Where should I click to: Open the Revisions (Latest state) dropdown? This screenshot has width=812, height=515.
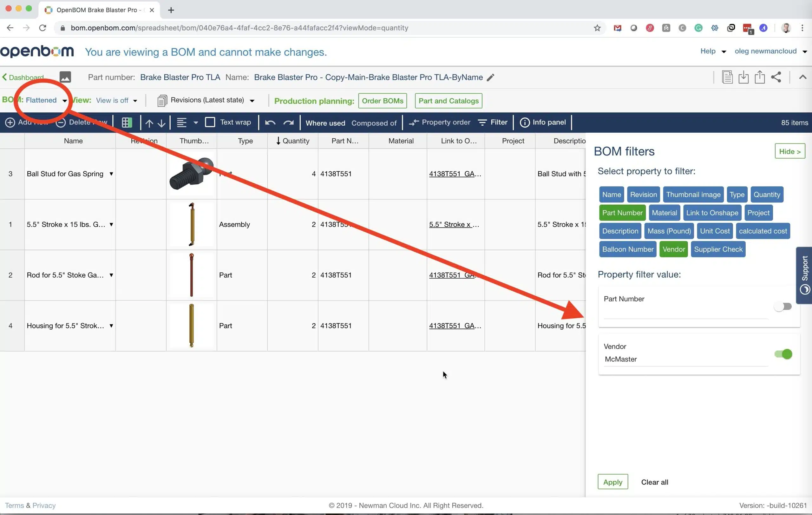(206, 100)
